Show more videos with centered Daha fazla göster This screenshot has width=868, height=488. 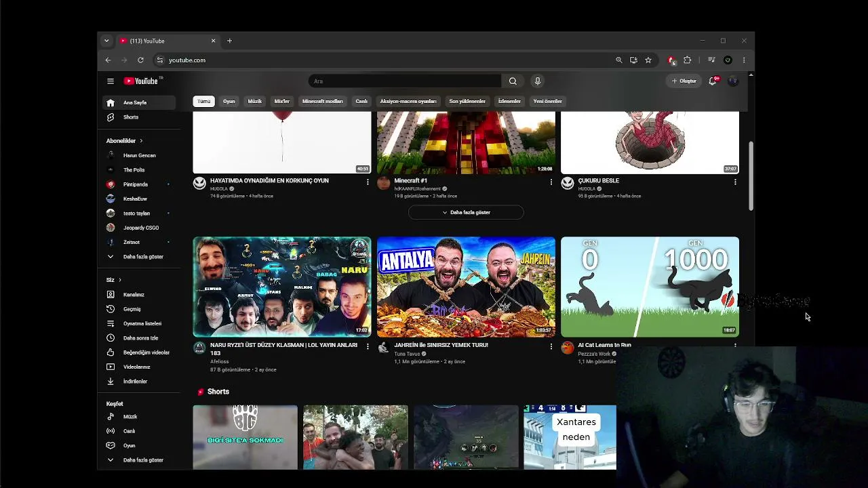tap(466, 213)
